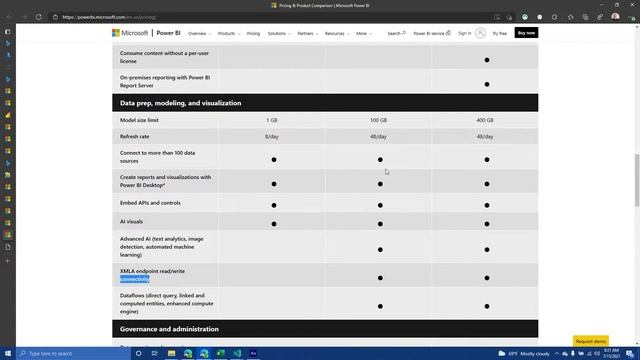Click On-premises reporting with Report Server label
The image size is (640, 360).
coord(165,82)
